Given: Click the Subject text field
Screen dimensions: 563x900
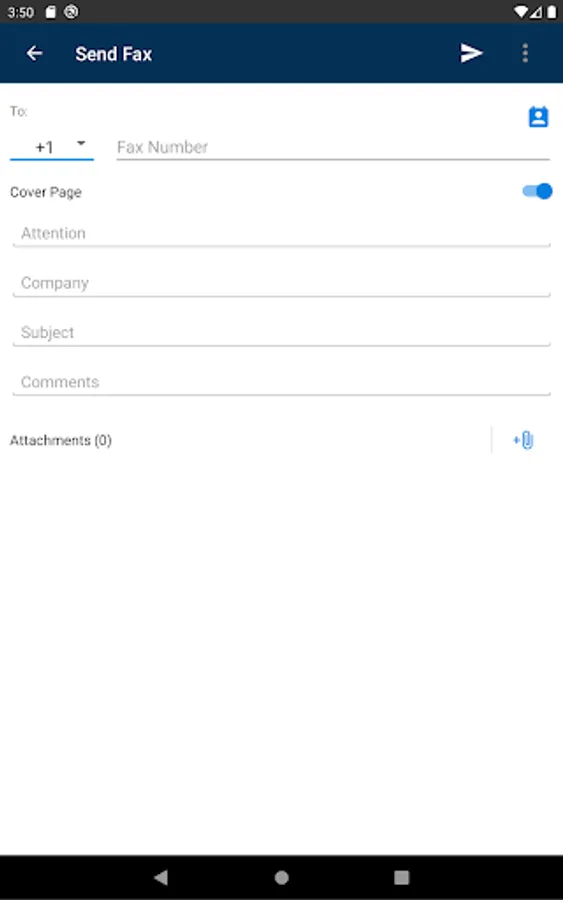Looking at the screenshot, I should pyautogui.click(x=281, y=332).
